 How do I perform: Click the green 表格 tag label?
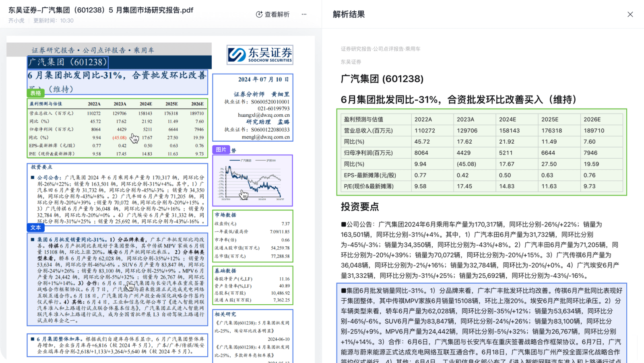(x=35, y=93)
